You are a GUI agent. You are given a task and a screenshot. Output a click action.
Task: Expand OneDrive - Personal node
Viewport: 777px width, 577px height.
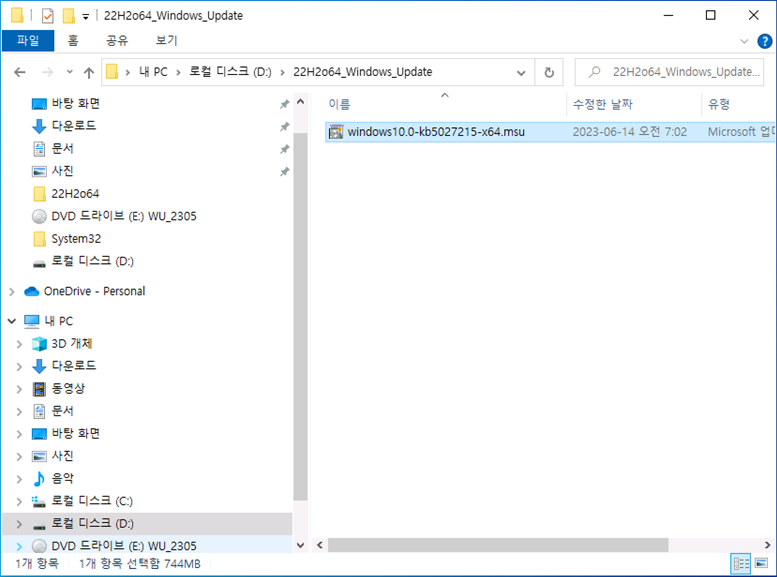coord(12,291)
